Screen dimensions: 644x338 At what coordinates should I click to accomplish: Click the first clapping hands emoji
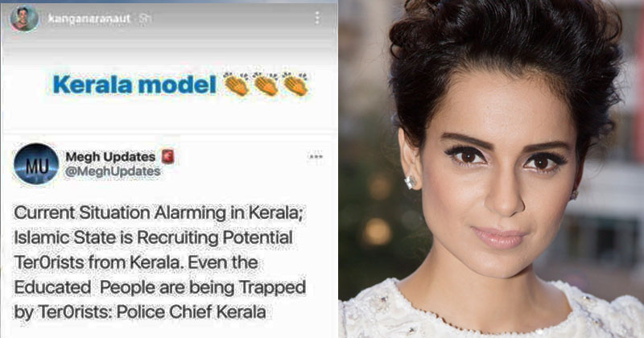[236, 84]
